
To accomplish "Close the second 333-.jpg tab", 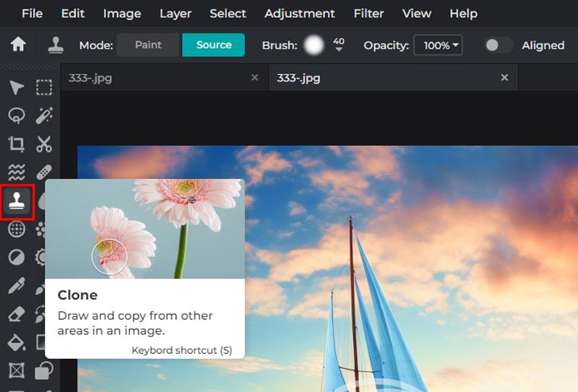I will [x=504, y=77].
